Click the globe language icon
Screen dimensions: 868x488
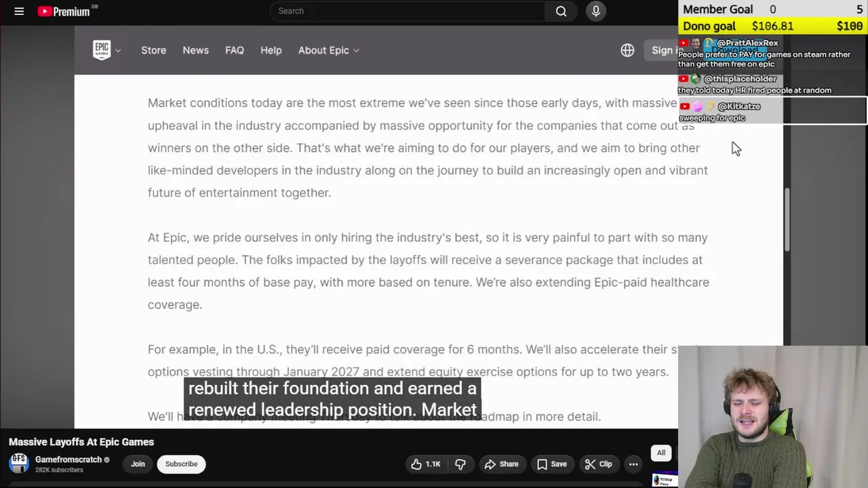pos(627,50)
